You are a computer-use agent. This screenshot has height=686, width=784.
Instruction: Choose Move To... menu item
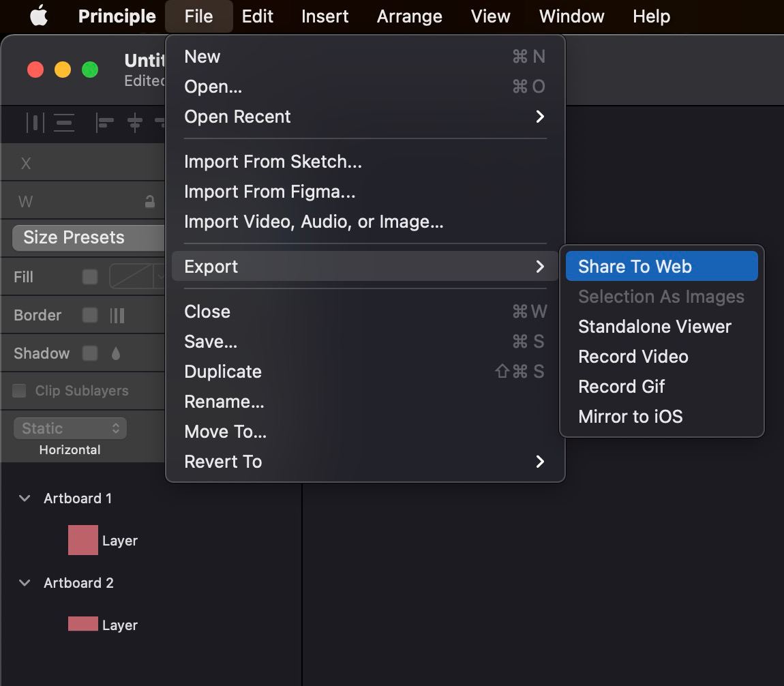pyautogui.click(x=365, y=432)
